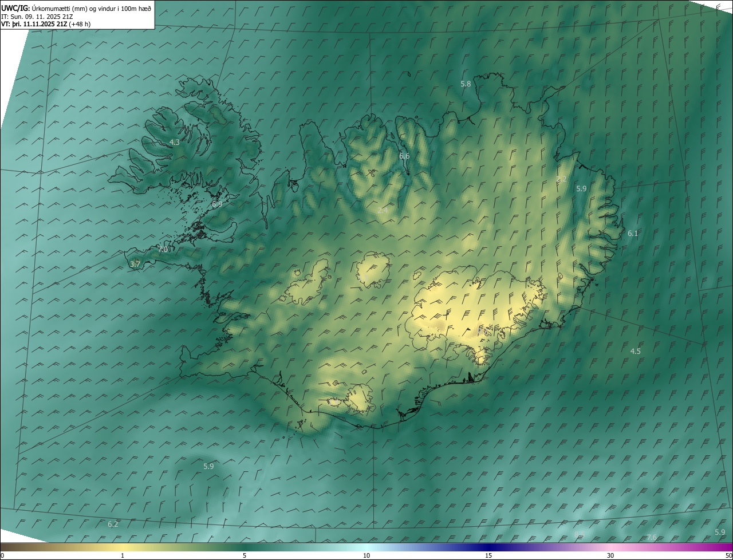733x560 pixels.
Task: Click the 10 tick on the color scale
Action: 366,555
